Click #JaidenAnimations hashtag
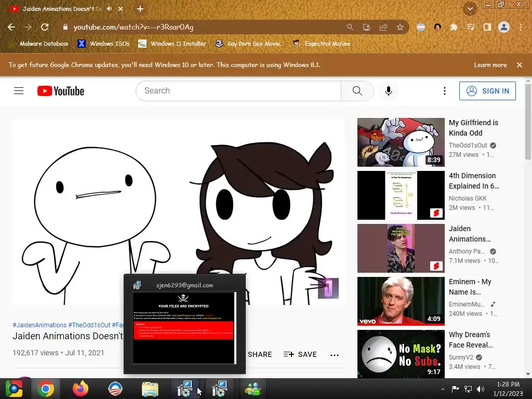532x399 pixels. point(39,325)
